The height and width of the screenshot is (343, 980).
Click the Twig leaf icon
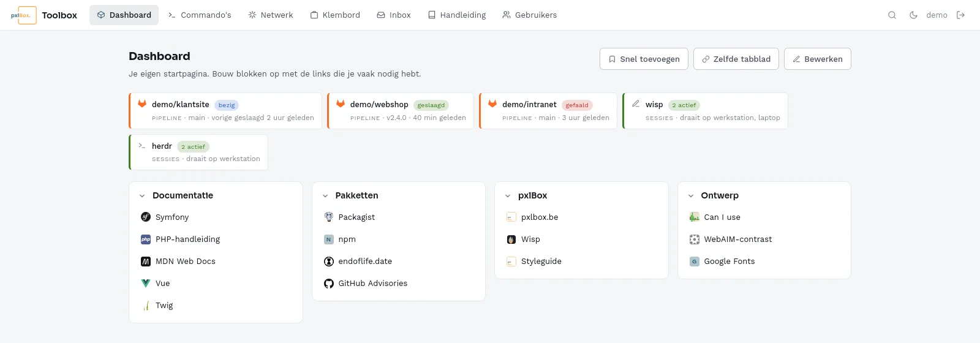pos(146,306)
